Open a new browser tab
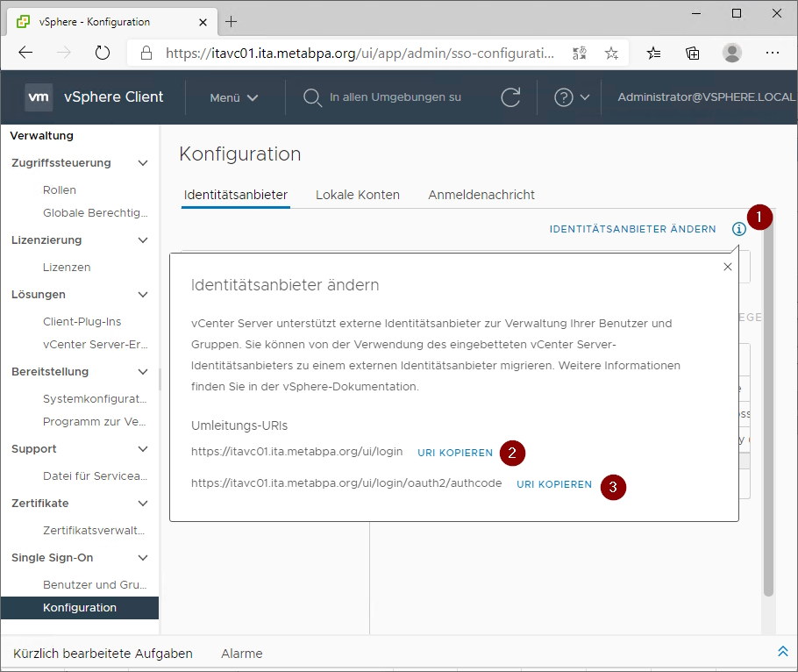This screenshot has height=672, width=798. pyautogui.click(x=231, y=21)
